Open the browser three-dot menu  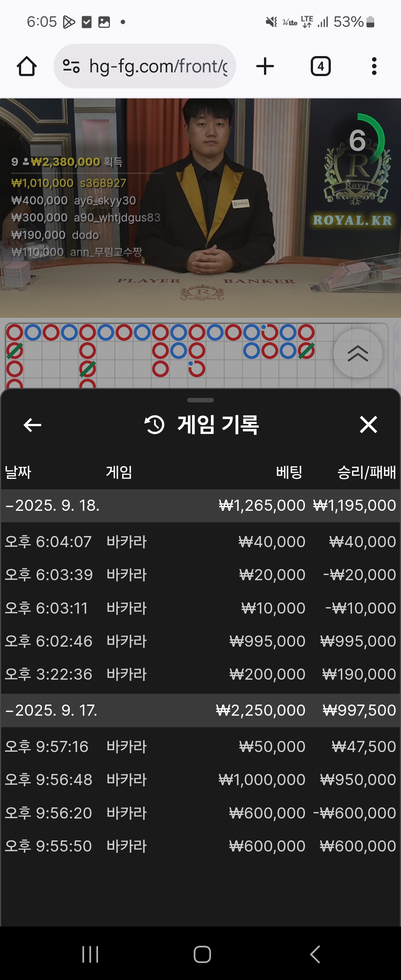[374, 66]
